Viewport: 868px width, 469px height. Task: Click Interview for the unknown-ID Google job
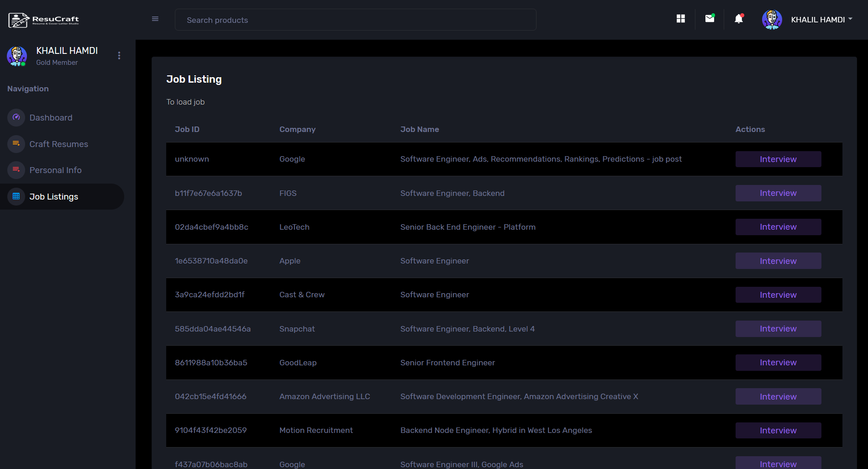pos(778,159)
